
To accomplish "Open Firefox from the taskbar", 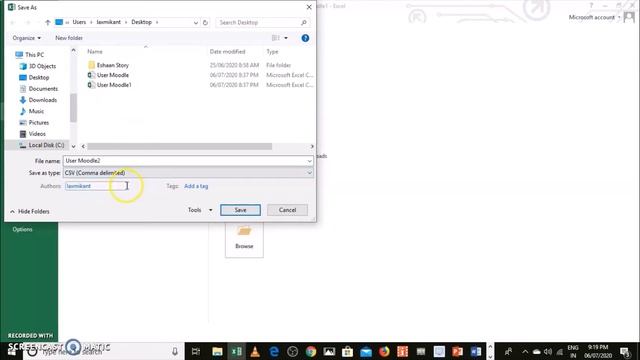I will pyautogui.click(x=384, y=351).
